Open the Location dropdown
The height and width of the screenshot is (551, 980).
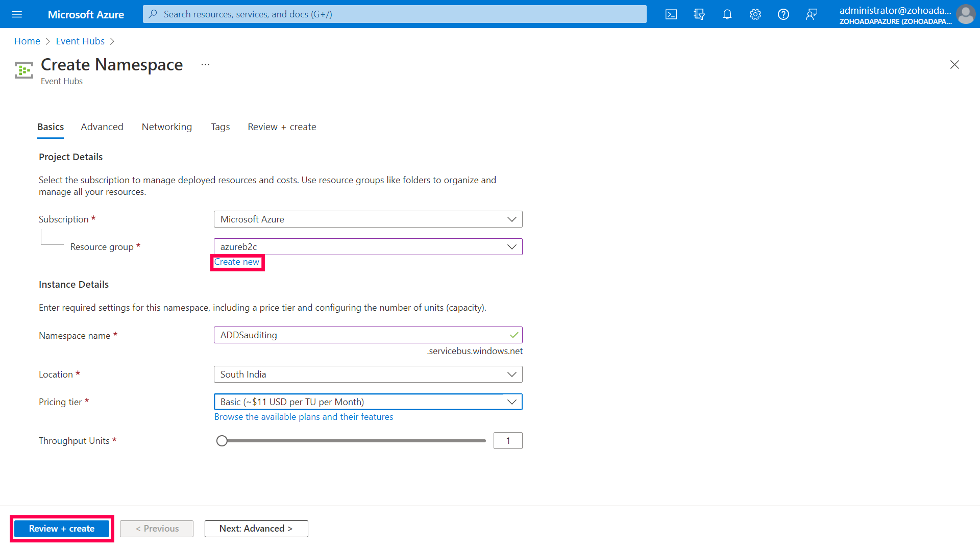coord(367,374)
